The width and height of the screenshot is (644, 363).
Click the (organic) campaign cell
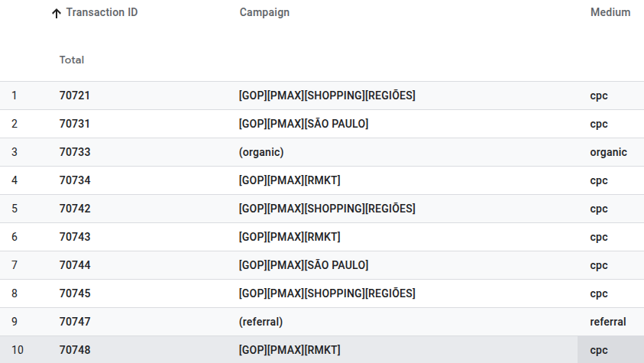[x=261, y=152]
